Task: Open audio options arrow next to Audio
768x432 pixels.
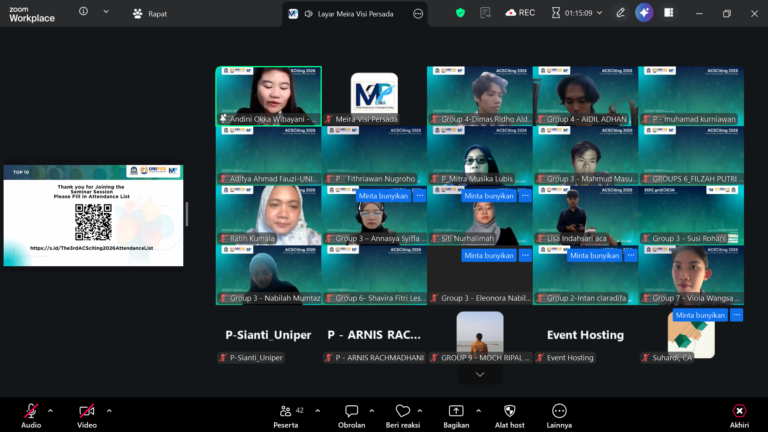Action: [50, 411]
